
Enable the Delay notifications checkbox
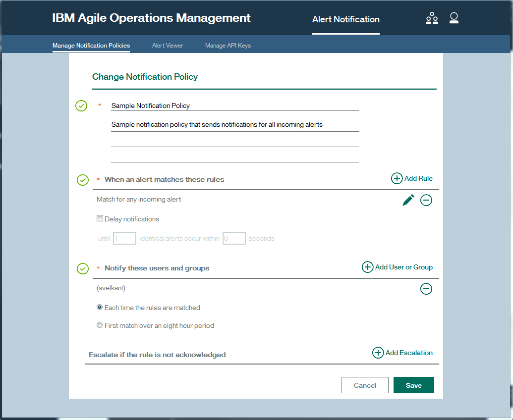pyautogui.click(x=100, y=218)
